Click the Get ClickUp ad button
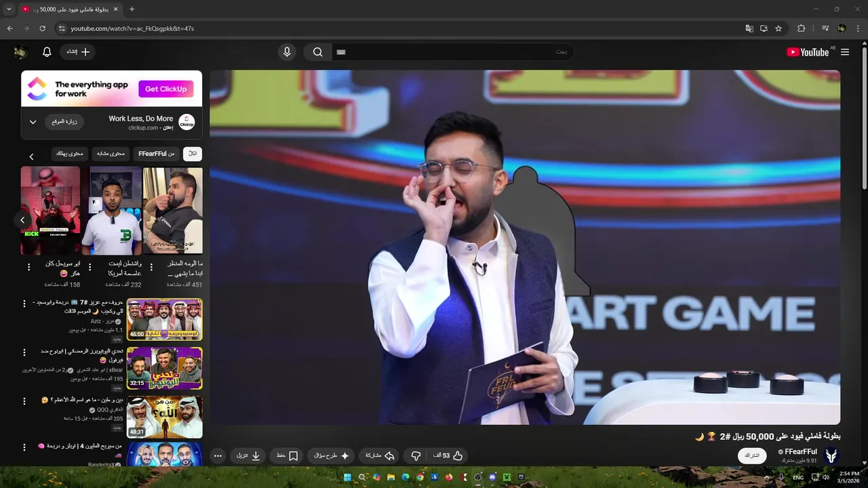This screenshot has height=488, width=868. click(x=166, y=89)
